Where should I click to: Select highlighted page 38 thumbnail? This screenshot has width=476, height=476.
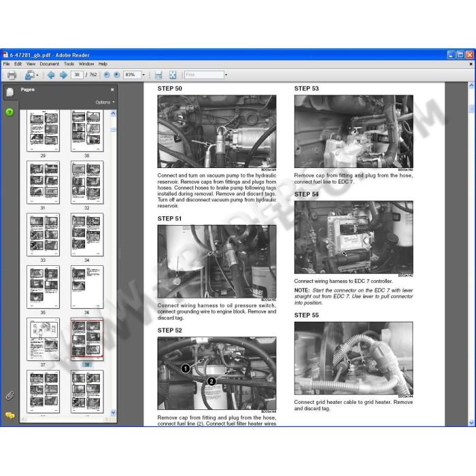click(x=87, y=339)
